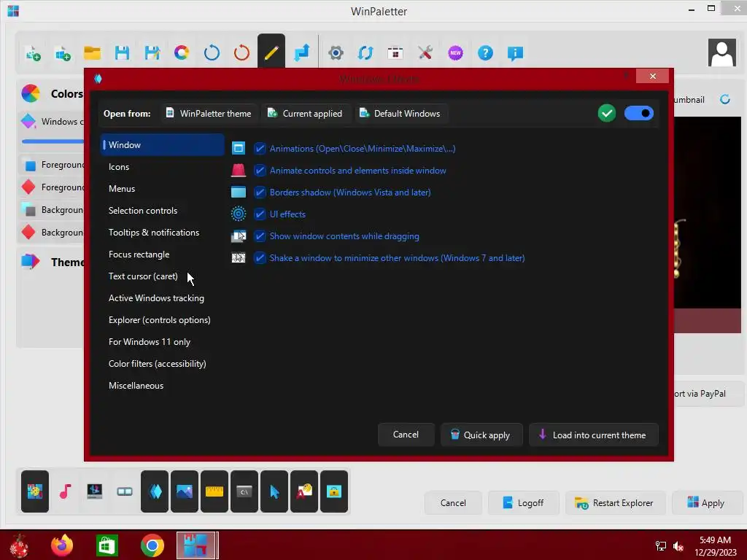Click Restart Explorer in main window
The width and height of the screenshot is (747, 560).
click(615, 503)
